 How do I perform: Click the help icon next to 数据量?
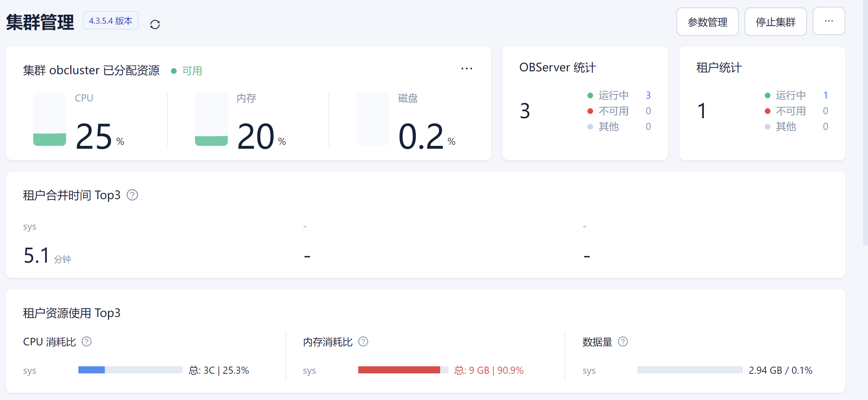pyautogui.click(x=623, y=341)
